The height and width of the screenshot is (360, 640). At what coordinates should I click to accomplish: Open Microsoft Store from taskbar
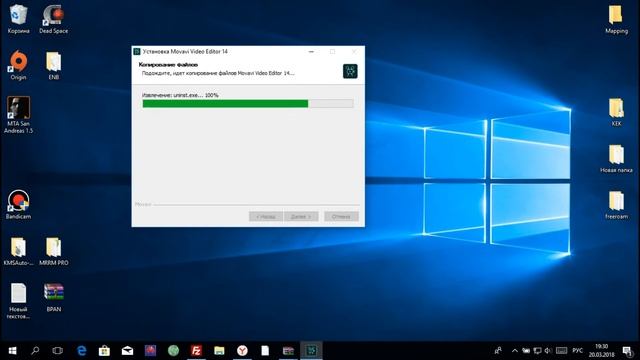[104, 351]
